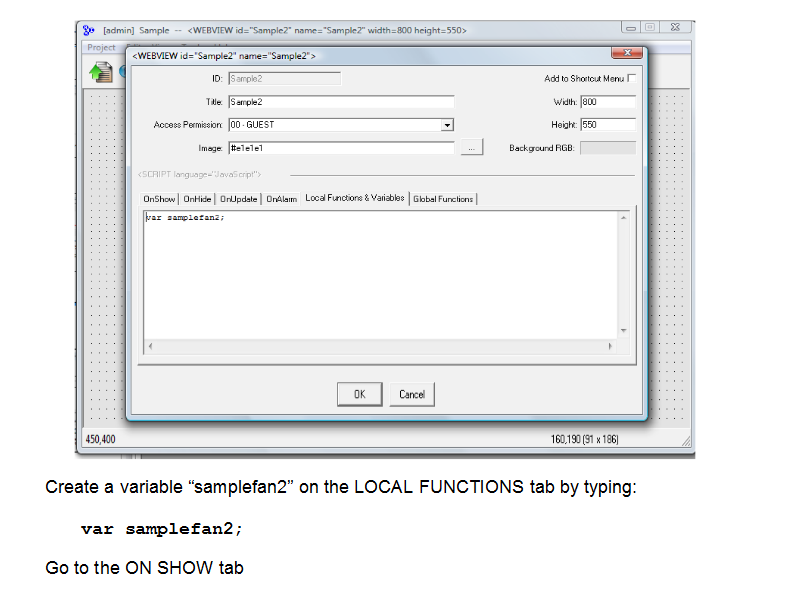Open the Project menu
800x600 pixels.
101,47
